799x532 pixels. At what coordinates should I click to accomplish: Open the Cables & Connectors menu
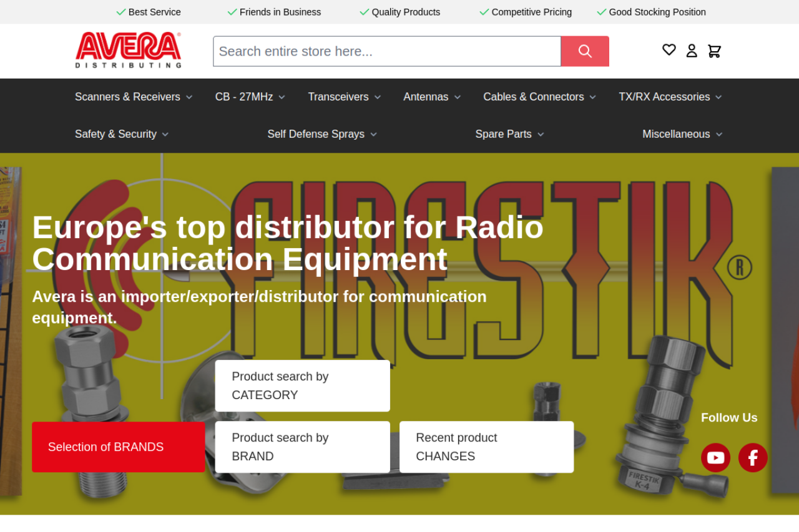[539, 97]
